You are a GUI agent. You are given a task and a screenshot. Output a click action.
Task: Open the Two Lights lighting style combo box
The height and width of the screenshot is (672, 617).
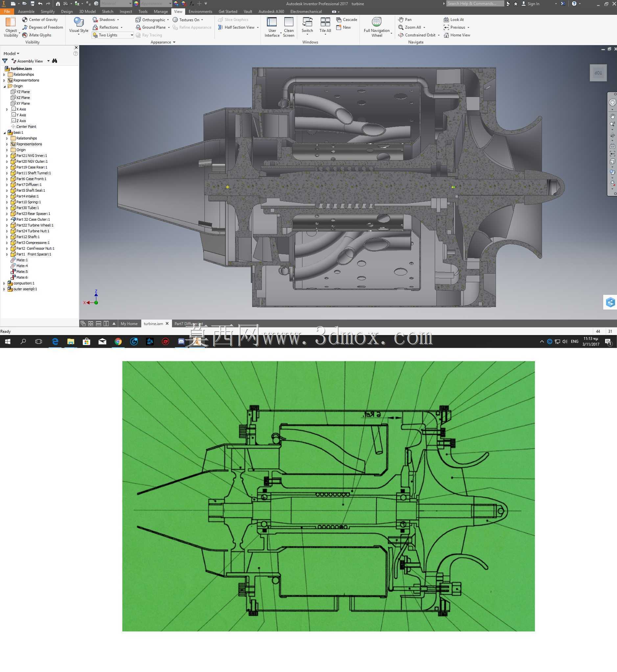[113, 35]
